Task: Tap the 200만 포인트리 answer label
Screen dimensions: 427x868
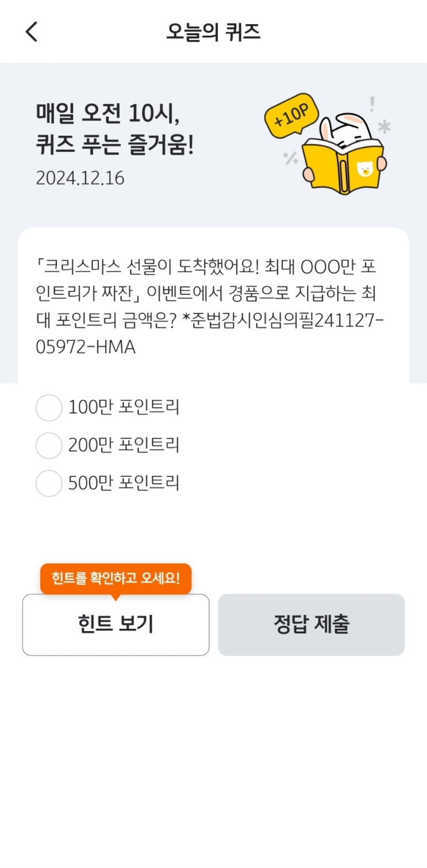Action: (x=124, y=445)
